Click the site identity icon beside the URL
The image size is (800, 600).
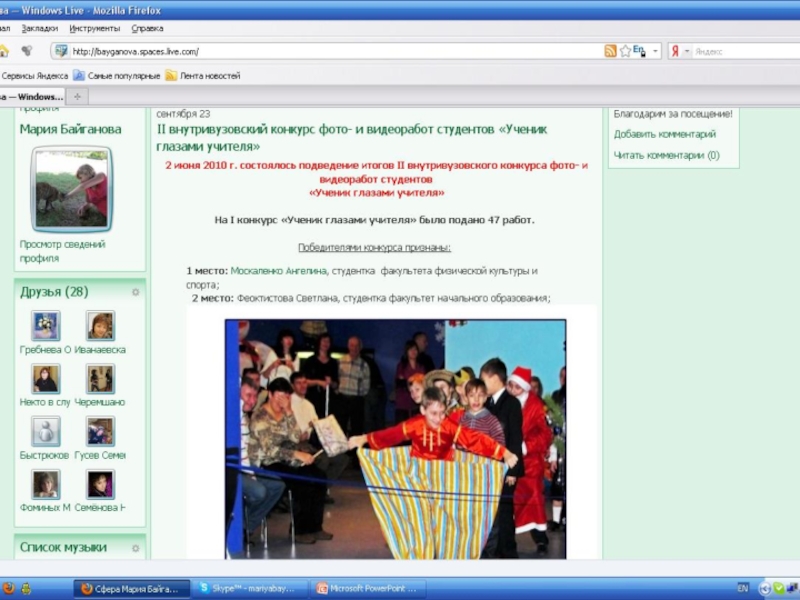pos(61,51)
